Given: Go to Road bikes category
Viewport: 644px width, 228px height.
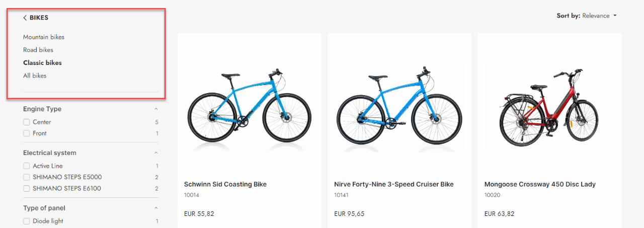Looking at the screenshot, I should [x=38, y=50].
